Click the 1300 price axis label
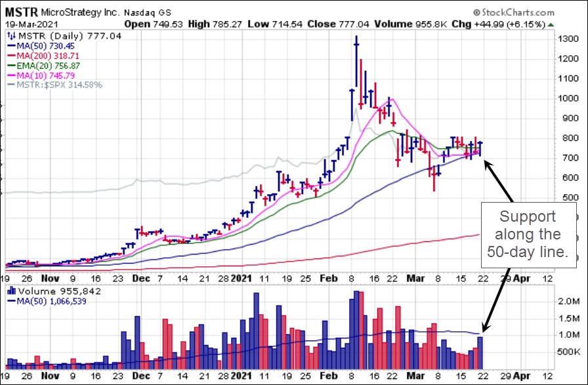Image resolution: width=588 pixels, height=385 pixels. tap(568, 39)
